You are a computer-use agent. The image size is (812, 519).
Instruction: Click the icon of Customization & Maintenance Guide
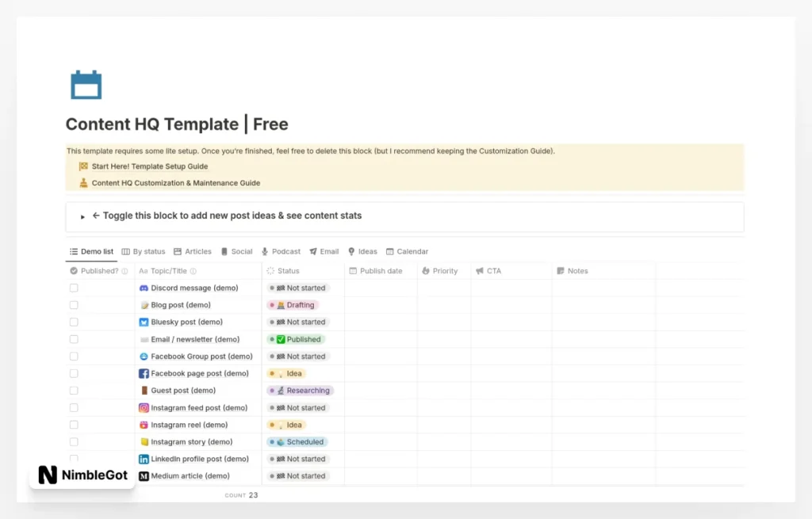click(83, 183)
